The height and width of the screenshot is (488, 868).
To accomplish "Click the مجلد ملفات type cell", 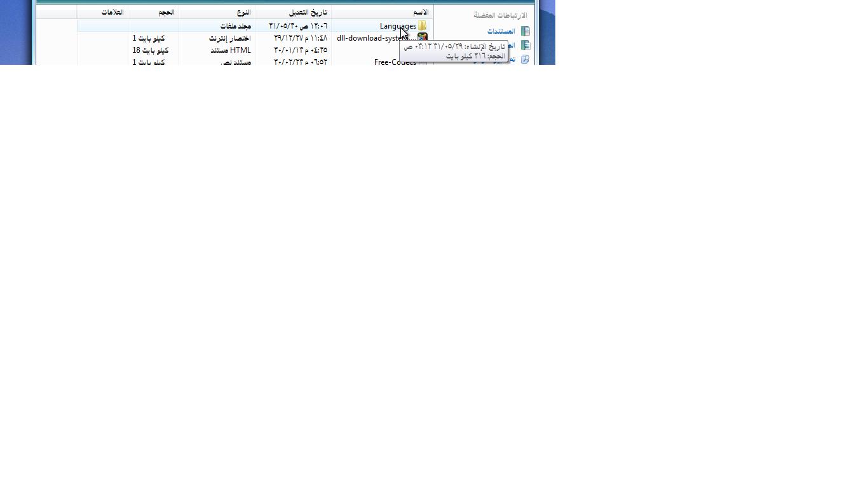I will pos(235,26).
